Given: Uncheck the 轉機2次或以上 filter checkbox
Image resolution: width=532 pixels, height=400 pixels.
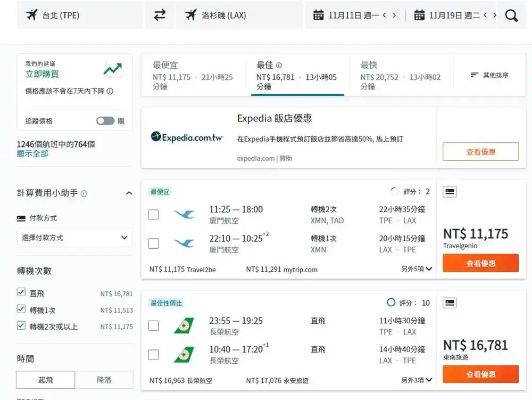Looking at the screenshot, I should pyautogui.click(x=21, y=325).
